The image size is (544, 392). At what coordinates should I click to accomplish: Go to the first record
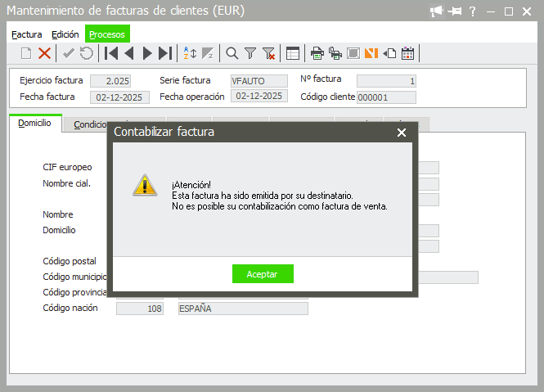pyautogui.click(x=111, y=53)
